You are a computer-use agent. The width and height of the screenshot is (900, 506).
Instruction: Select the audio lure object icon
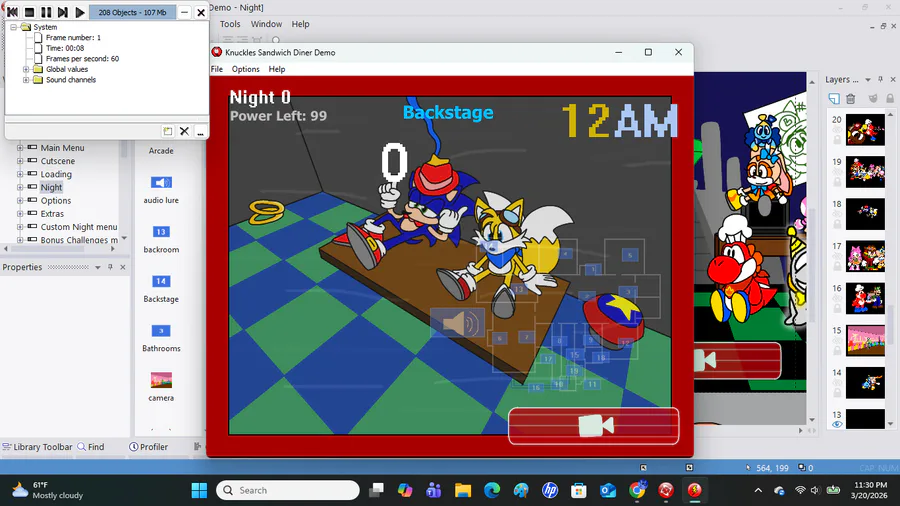click(x=161, y=182)
